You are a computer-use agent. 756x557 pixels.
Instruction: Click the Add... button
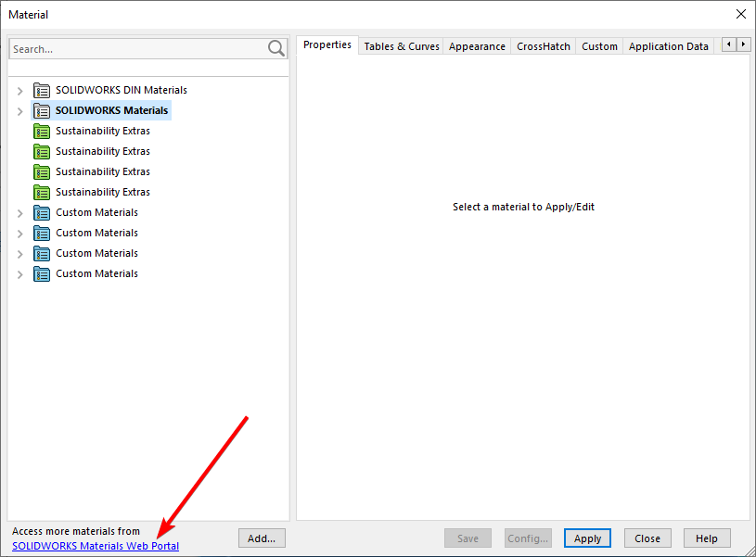pos(262,538)
